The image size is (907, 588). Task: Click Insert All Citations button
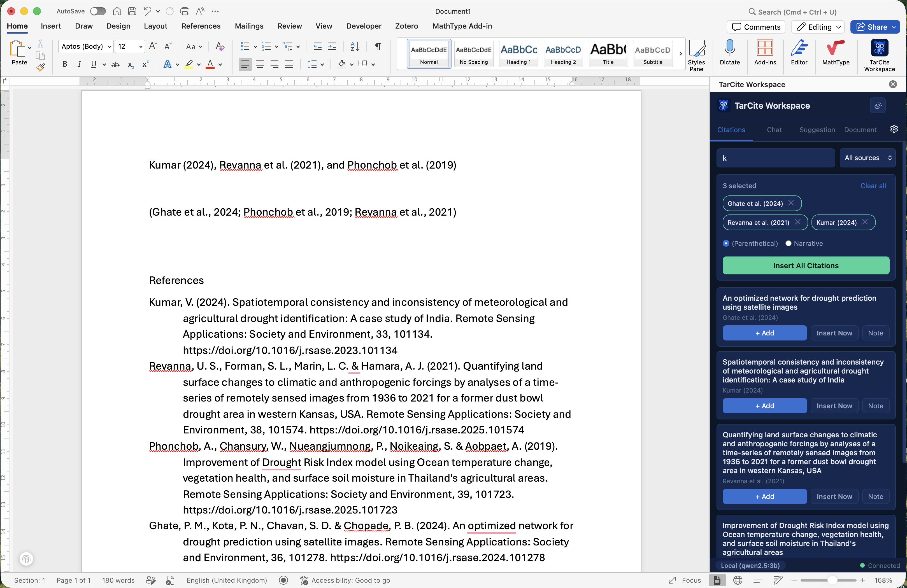806,265
